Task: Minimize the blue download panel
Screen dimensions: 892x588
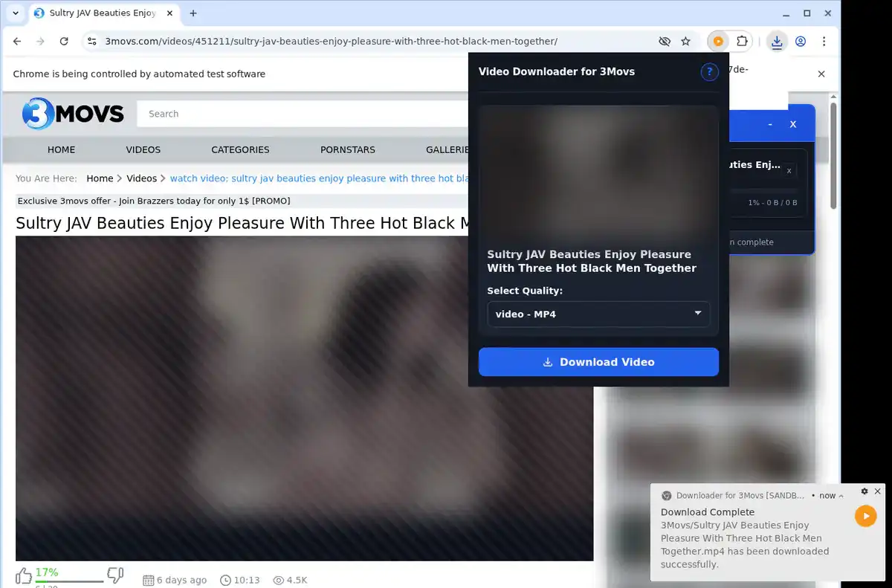Action: [x=770, y=124]
